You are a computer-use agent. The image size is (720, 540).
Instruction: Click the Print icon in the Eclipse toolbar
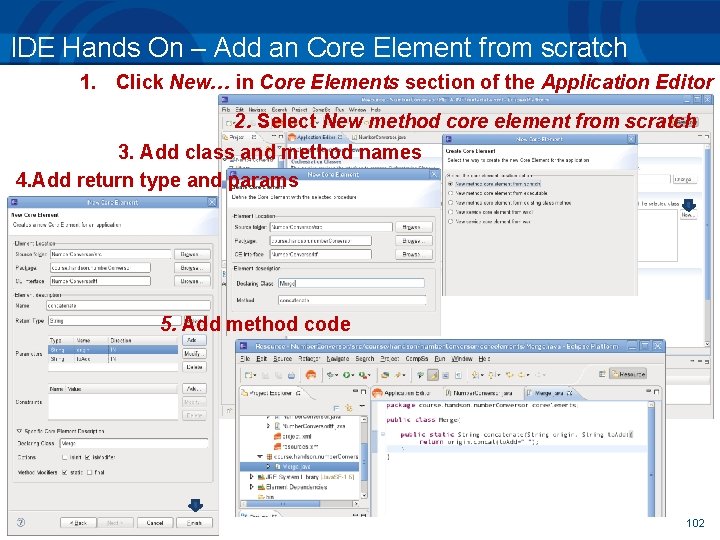pos(291,375)
